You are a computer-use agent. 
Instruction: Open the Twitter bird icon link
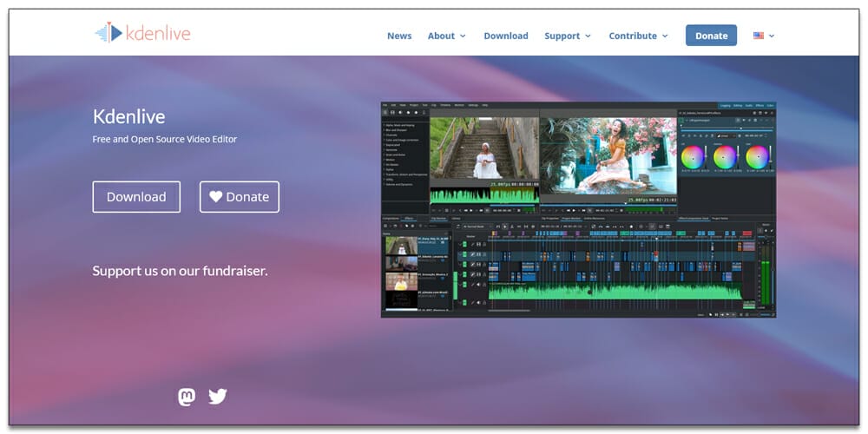[218, 397]
